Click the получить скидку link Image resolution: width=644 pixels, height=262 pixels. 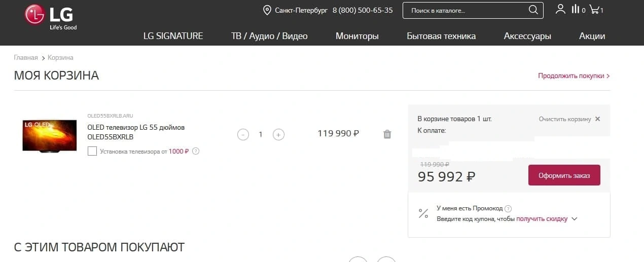pos(542,219)
